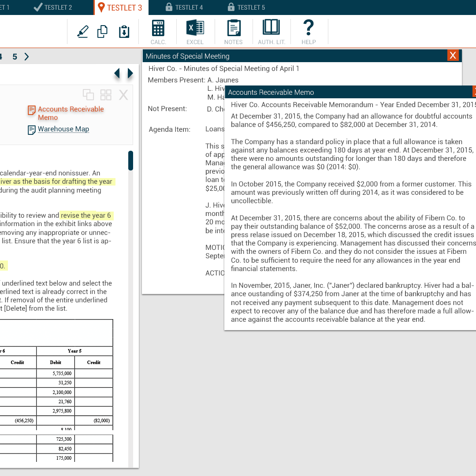Image resolution: width=476 pixels, height=476 pixels.
Task: Click the Year 5 column header
Action: [74, 351]
